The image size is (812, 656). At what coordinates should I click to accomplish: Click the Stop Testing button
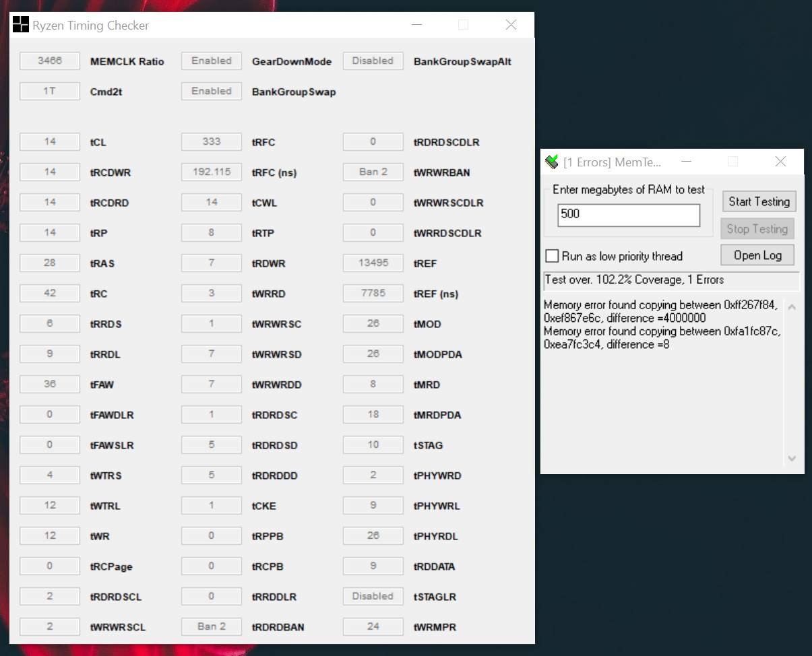coord(757,229)
